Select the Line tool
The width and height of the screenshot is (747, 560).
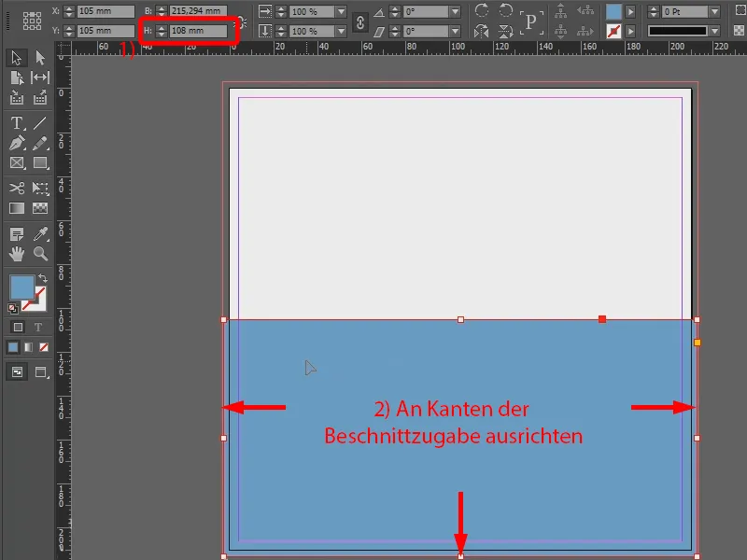(37, 123)
